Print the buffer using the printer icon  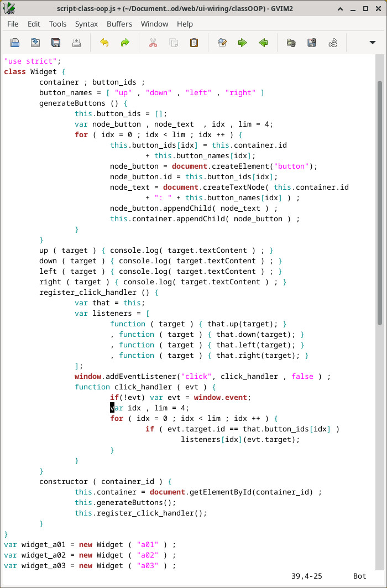tap(76, 43)
